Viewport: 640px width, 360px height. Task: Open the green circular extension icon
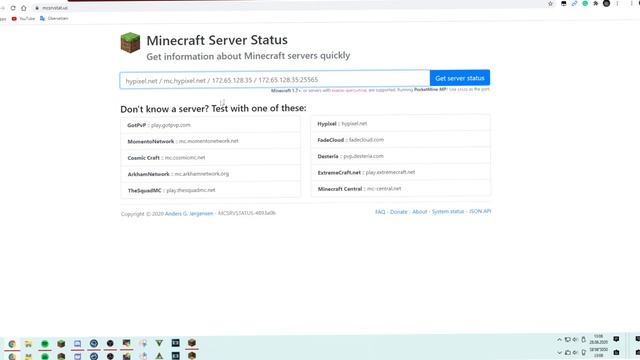tap(585, 4)
